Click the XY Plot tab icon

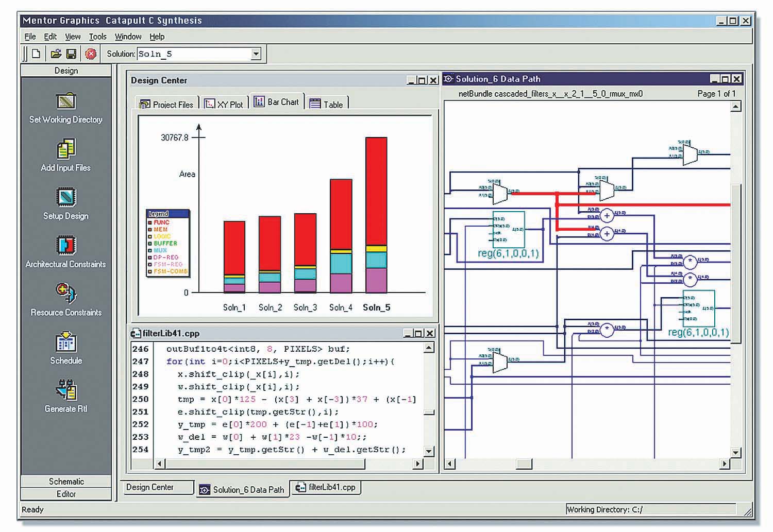coord(209,104)
